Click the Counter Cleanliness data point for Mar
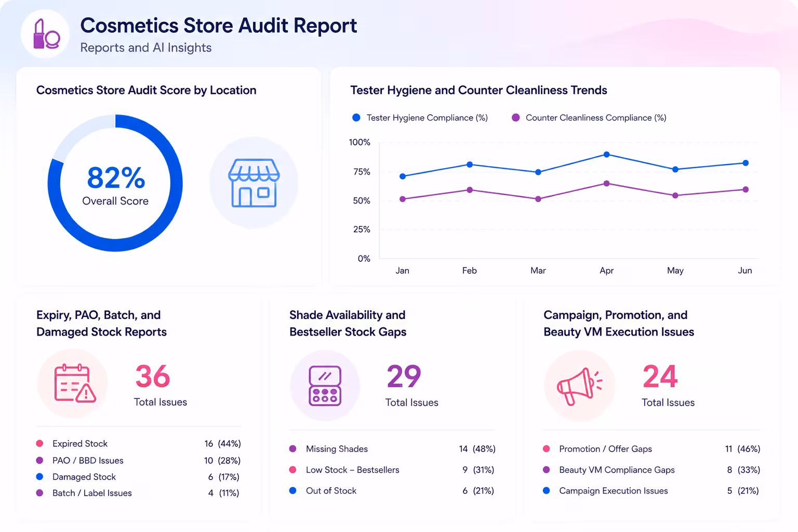The height and width of the screenshot is (532, 798). point(538,199)
